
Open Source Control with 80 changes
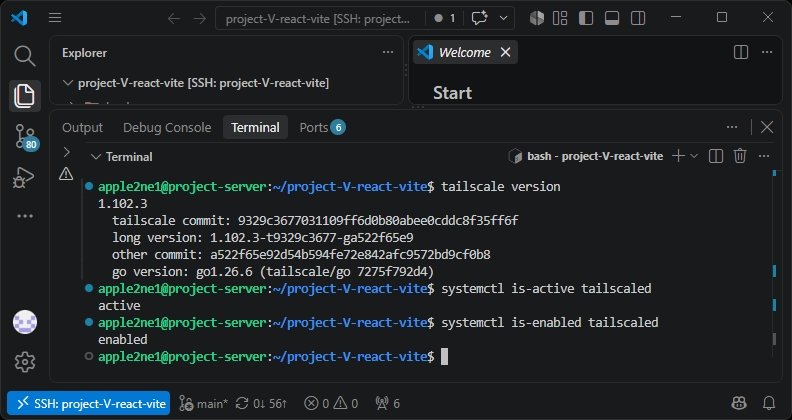(25, 136)
